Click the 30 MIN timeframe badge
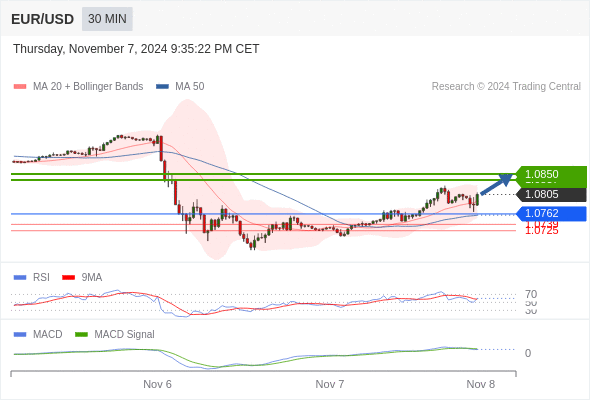The height and width of the screenshot is (400, 590). pyautogui.click(x=107, y=19)
